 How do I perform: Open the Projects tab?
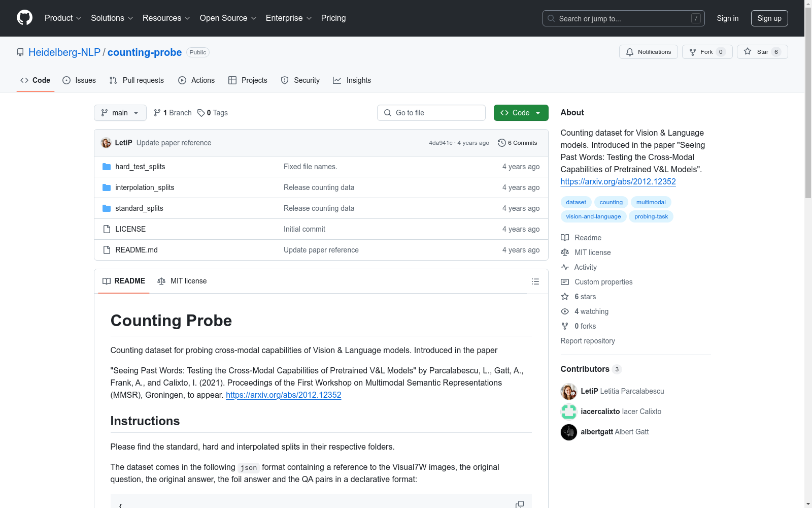pos(248,80)
